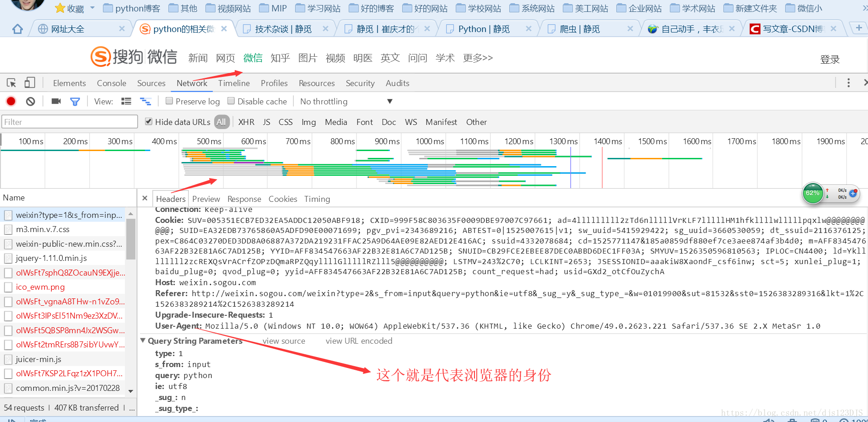The height and width of the screenshot is (422, 868).
Task: Close the 网址大全 browser tab
Action: pos(122,29)
